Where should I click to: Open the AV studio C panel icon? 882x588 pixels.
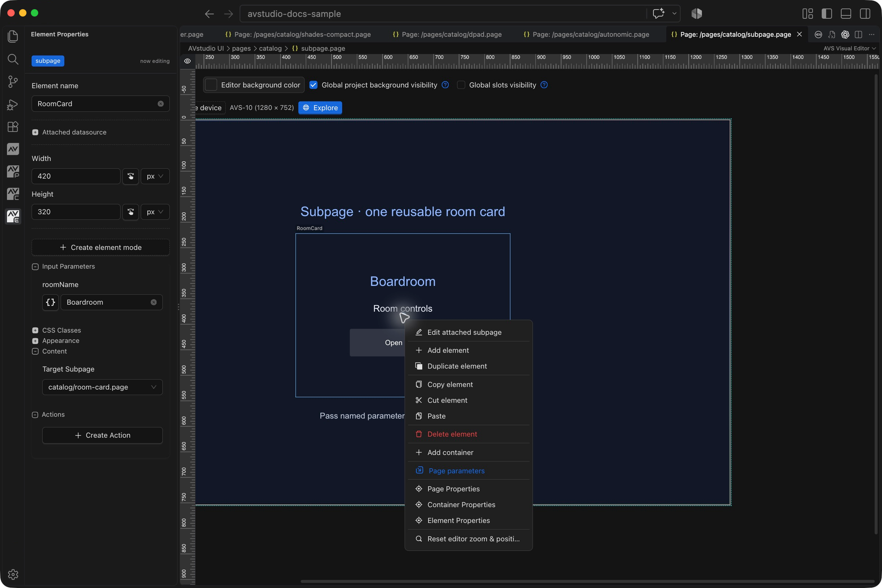coord(13,194)
